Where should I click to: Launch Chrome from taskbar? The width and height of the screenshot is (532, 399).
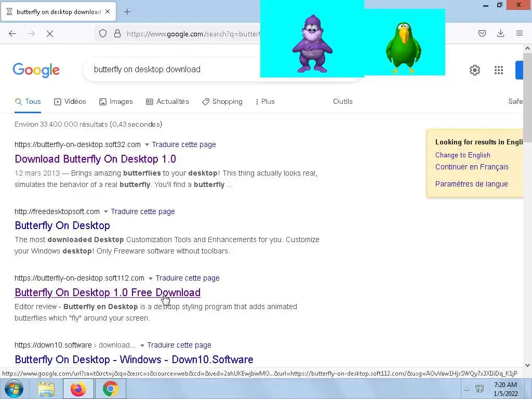tap(110, 389)
